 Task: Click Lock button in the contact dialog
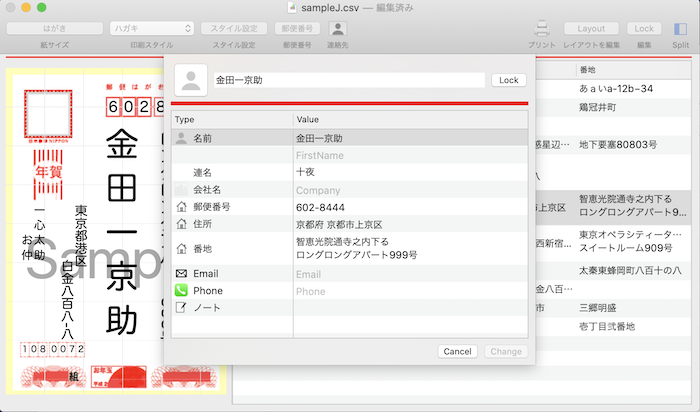[509, 80]
